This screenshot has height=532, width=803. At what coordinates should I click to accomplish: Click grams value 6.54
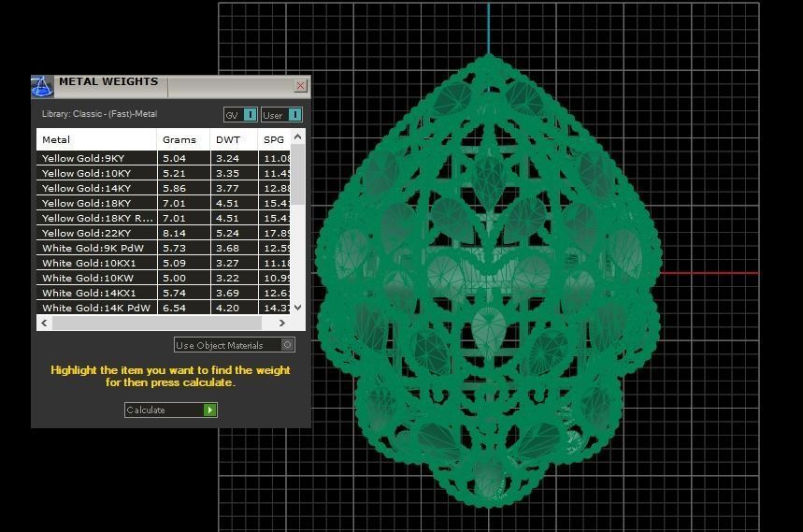coord(174,308)
